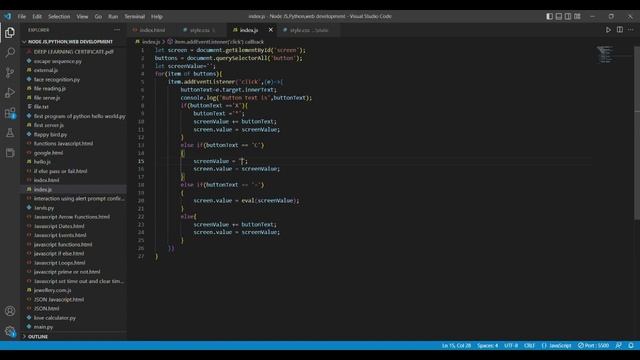Open the Testing flask view

10,133
